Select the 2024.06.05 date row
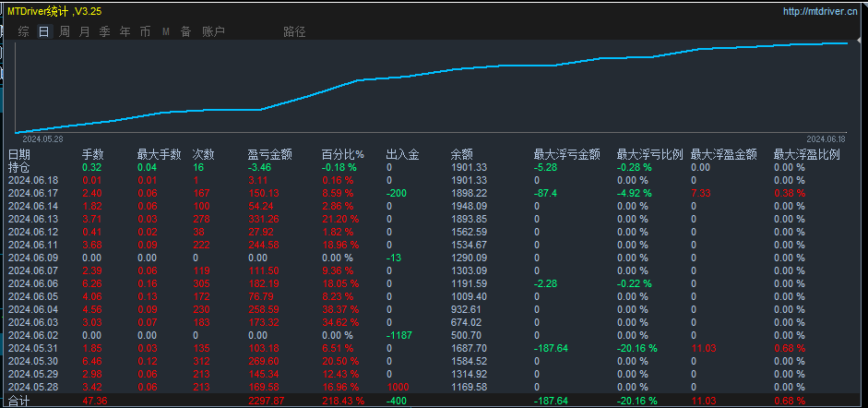The image size is (868, 408). click(33, 296)
